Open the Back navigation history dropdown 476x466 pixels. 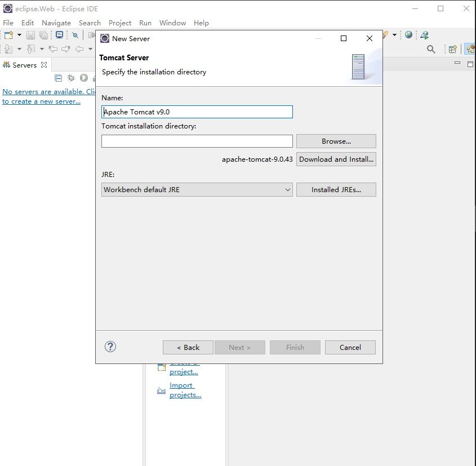pyautogui.click(x=90, y=49)
